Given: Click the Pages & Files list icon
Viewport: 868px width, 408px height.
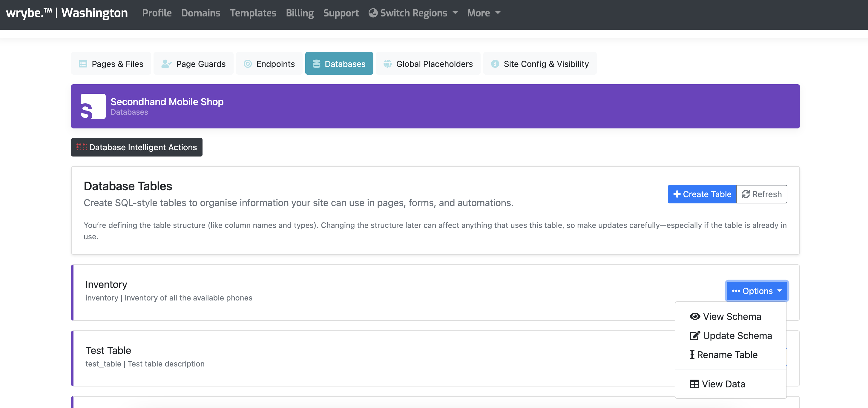Looking at the screenshot, I should pyautogui.click(x=83, y=63).
